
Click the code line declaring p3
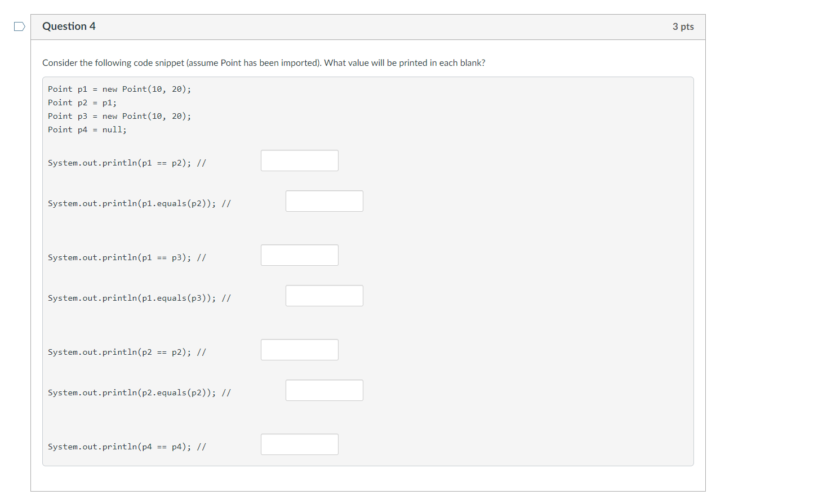click(x=119, y=116)
